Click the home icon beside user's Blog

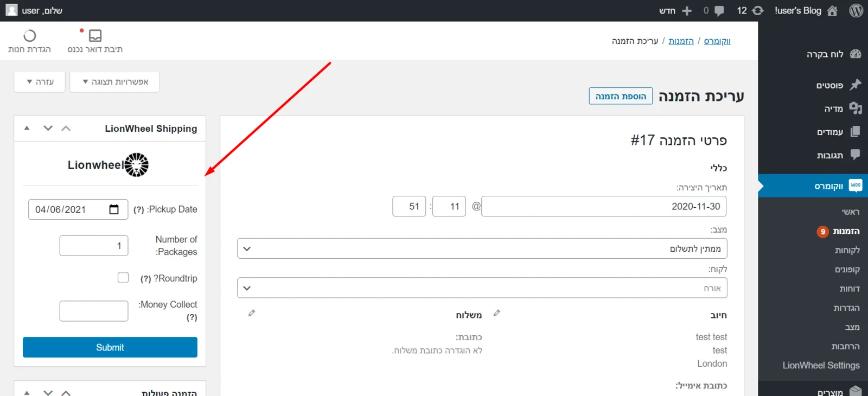click(x=832, y=11)
